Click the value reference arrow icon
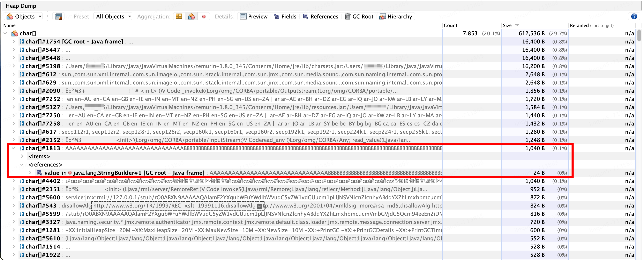644x260 pixels. coord(39,173)
